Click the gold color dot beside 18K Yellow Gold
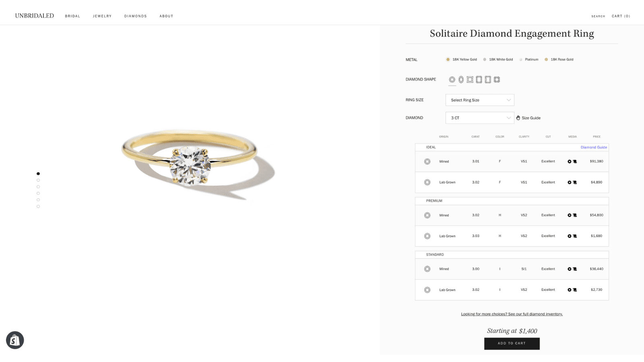This screenshot has width=644, height=362. click(448, 59)
